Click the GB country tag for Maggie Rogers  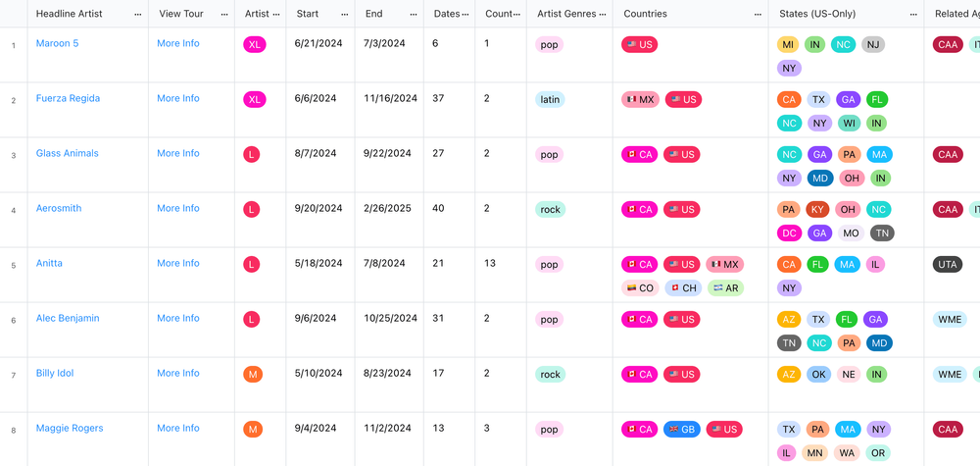[x=682, y=430]
